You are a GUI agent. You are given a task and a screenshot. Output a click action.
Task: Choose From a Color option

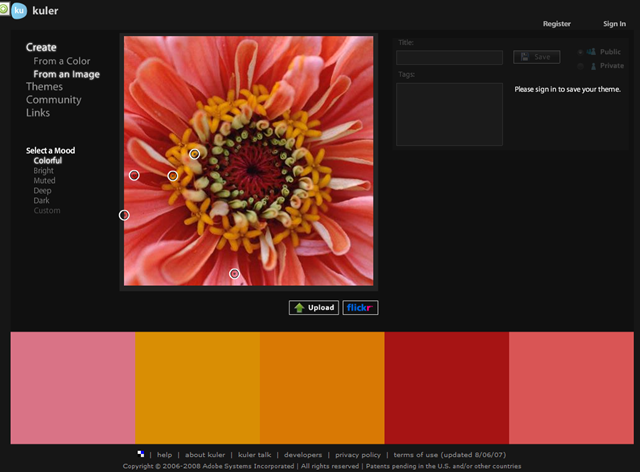[x=62, y=61]
